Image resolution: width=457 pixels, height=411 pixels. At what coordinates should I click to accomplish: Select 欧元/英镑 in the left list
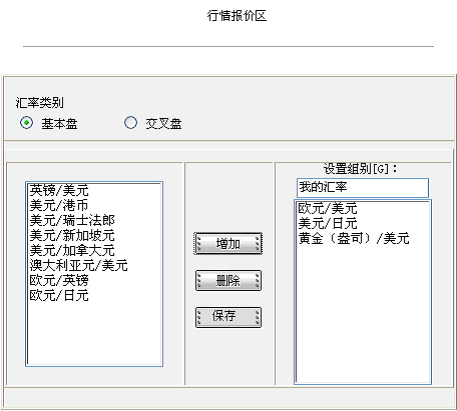94,280
